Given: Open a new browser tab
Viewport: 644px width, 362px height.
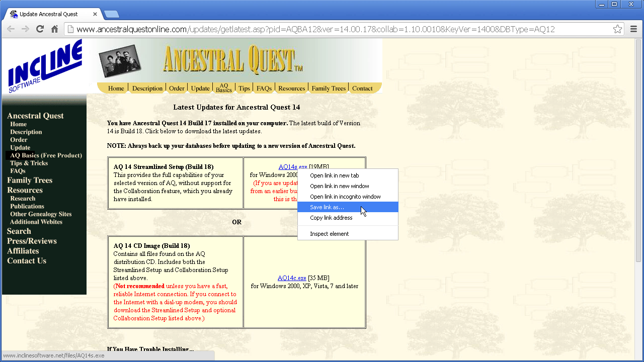Looking at the screenshot, I should pos(111,14).
